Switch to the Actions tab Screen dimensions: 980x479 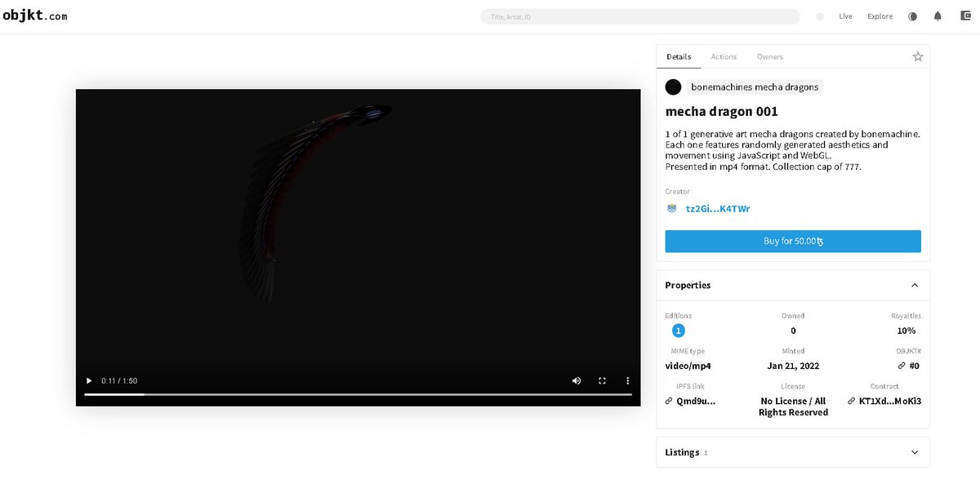tap(724, 56)
